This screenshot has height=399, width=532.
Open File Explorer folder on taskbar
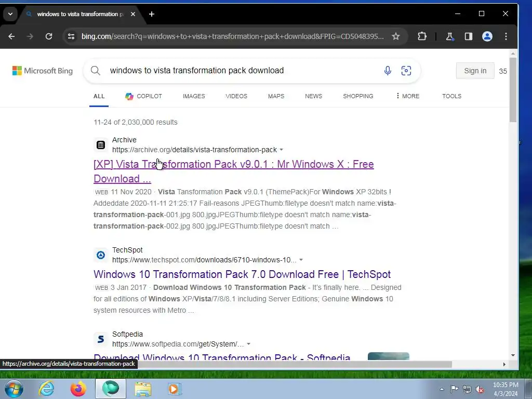tap(143, 389)
